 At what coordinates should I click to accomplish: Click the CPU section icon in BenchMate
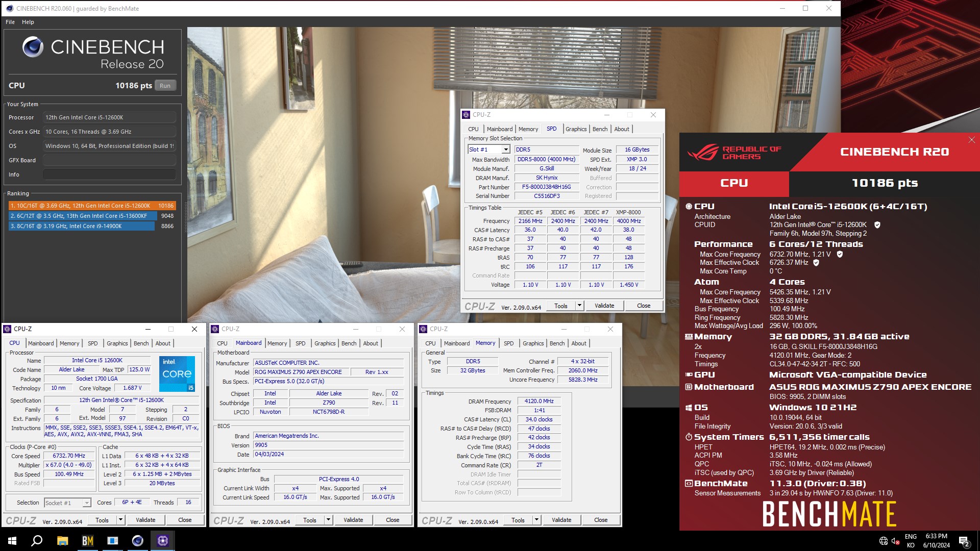tap(689, 207)
